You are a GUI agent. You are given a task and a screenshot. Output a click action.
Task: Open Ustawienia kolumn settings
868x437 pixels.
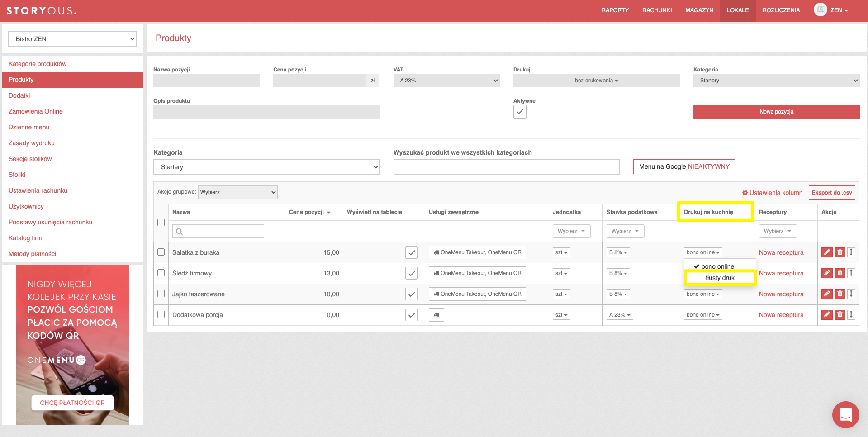tap(773, 193)
